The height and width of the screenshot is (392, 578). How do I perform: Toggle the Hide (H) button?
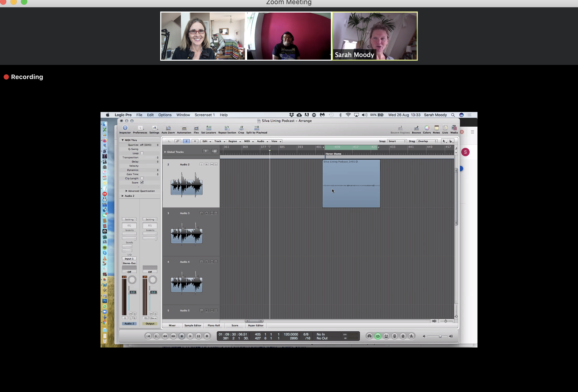point(195,141)
